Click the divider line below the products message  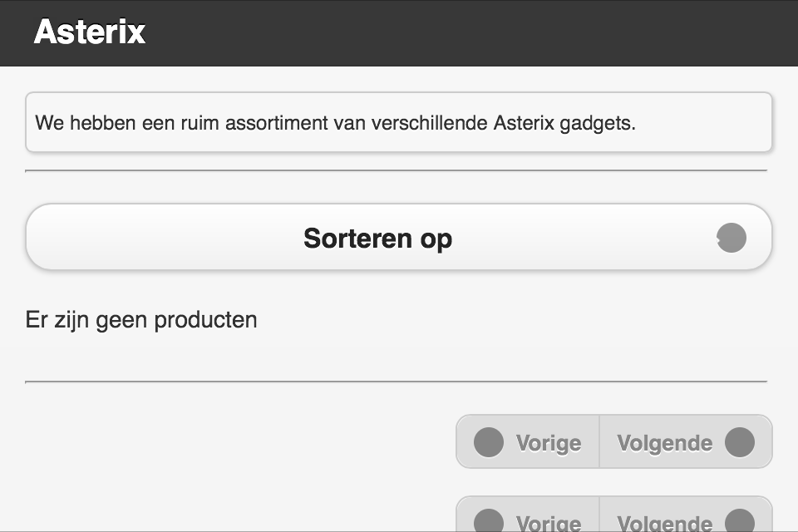(396, 382)
